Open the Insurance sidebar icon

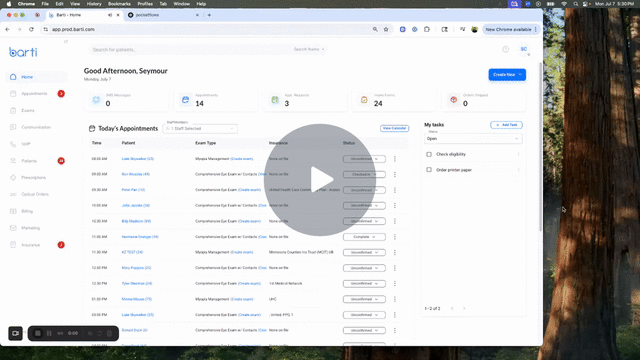pos(13,245)
